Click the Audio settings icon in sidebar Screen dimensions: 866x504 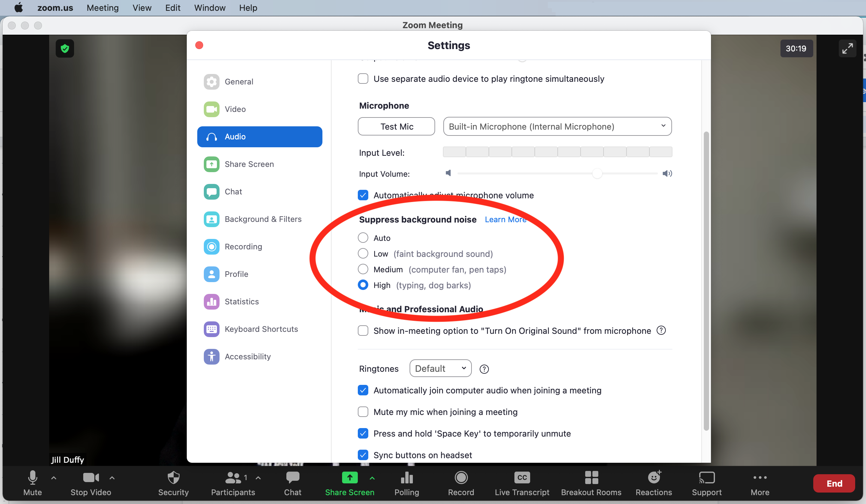click(x=213, y=136)
